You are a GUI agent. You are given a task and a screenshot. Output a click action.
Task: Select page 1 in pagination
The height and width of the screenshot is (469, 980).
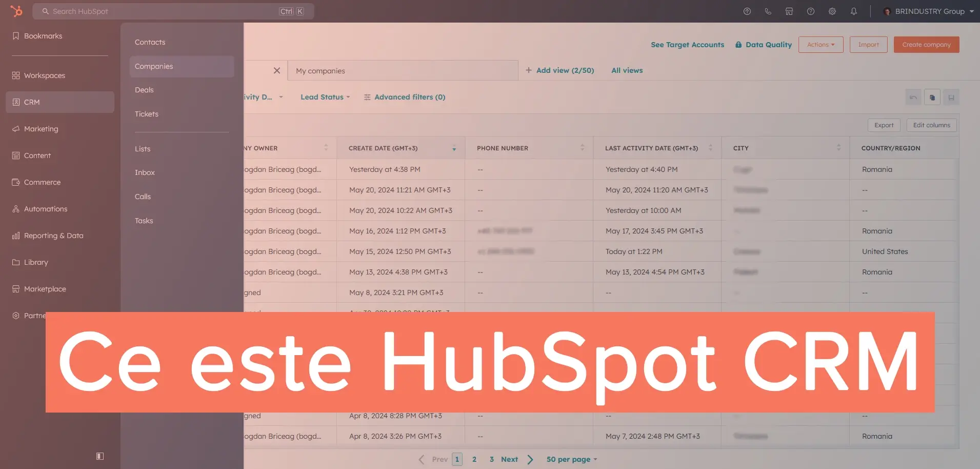(457, 459)
